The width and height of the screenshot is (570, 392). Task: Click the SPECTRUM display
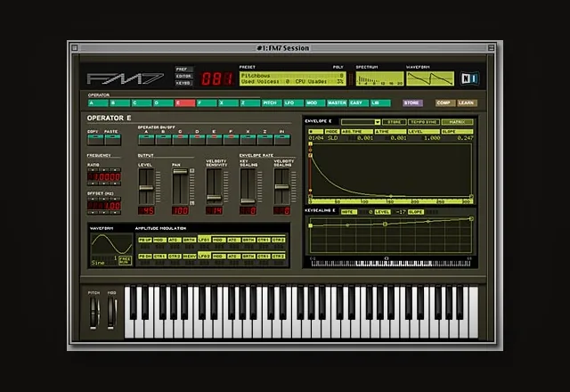pos(379,78)
